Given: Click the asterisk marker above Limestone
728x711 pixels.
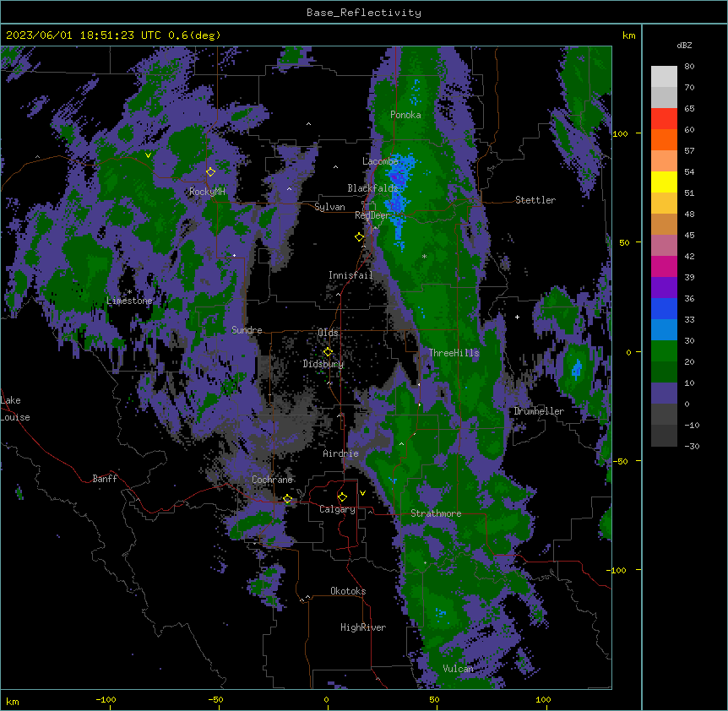Looking at the screenshot, I should click(130, 292).
